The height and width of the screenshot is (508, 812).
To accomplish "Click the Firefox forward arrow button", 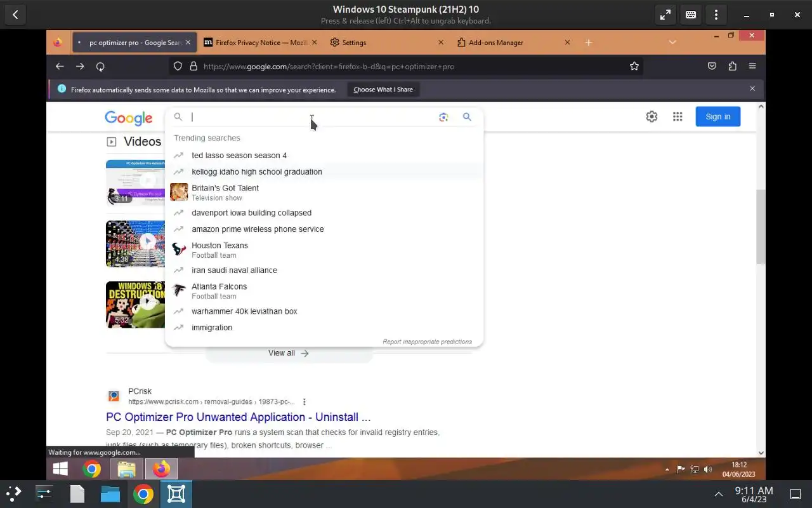I will point(80,66).
